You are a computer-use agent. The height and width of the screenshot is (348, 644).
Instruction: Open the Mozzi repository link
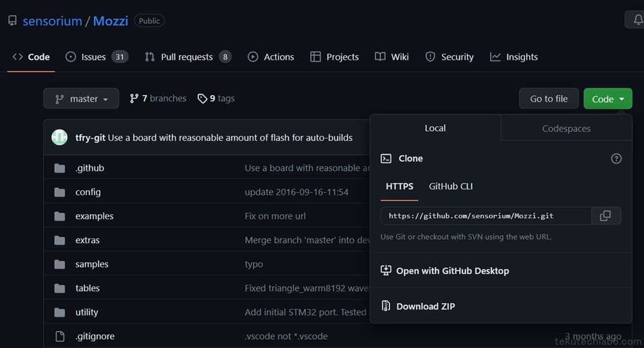pos(111,21)
